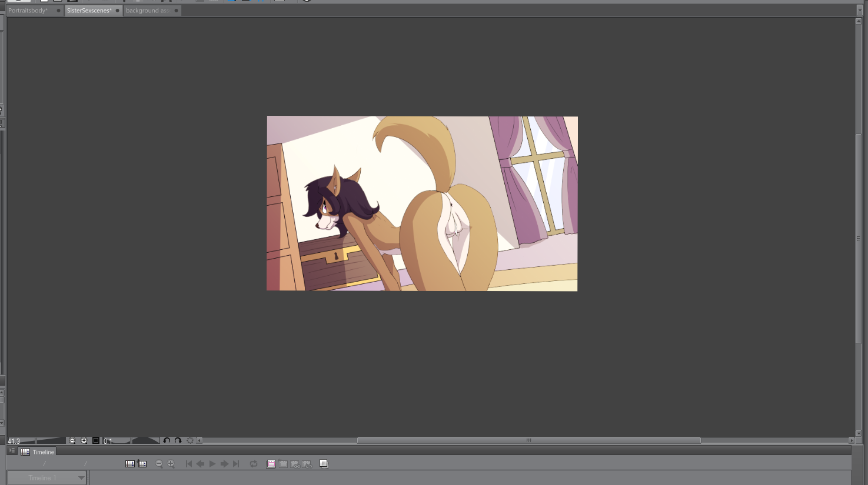Click the canvas zoom out magnifier icon
The width and height of the screenshot is (868, 485).
point(72,440)
